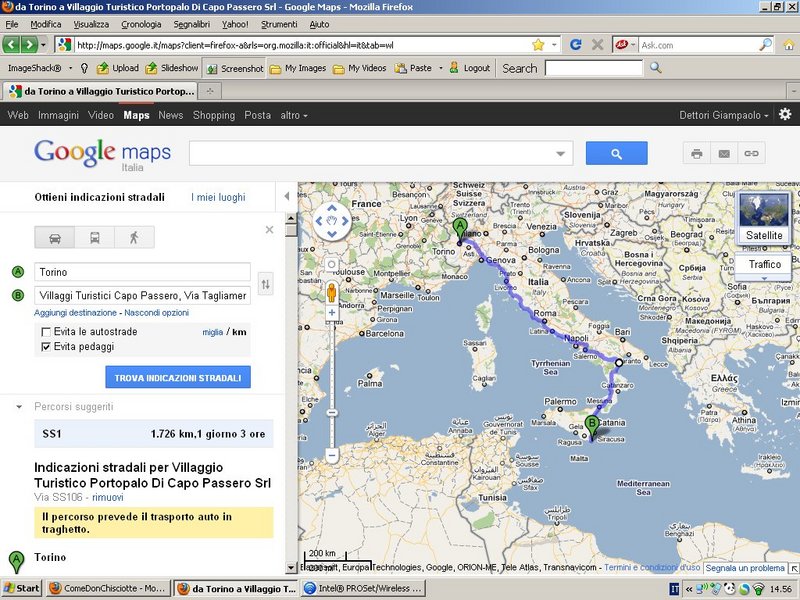Open the ImageShack dropdown arrow
800x600 pixels.
pos(70,68)
